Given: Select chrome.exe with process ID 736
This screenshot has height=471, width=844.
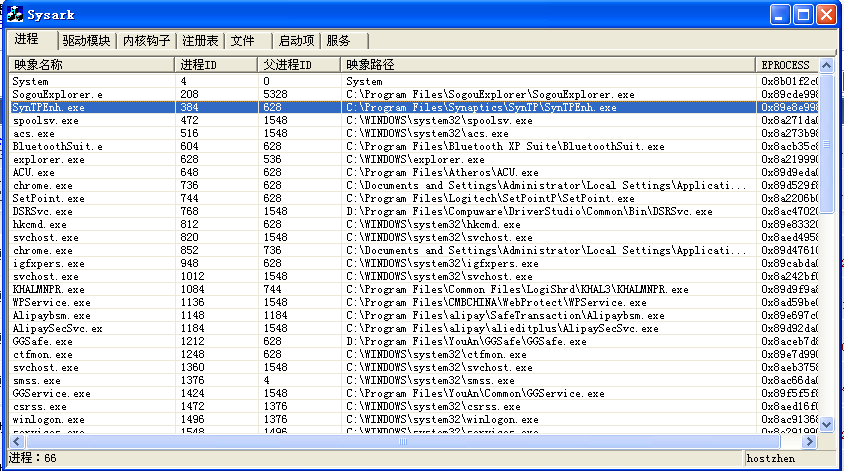Looking at the screenshot, I should 414,185.
